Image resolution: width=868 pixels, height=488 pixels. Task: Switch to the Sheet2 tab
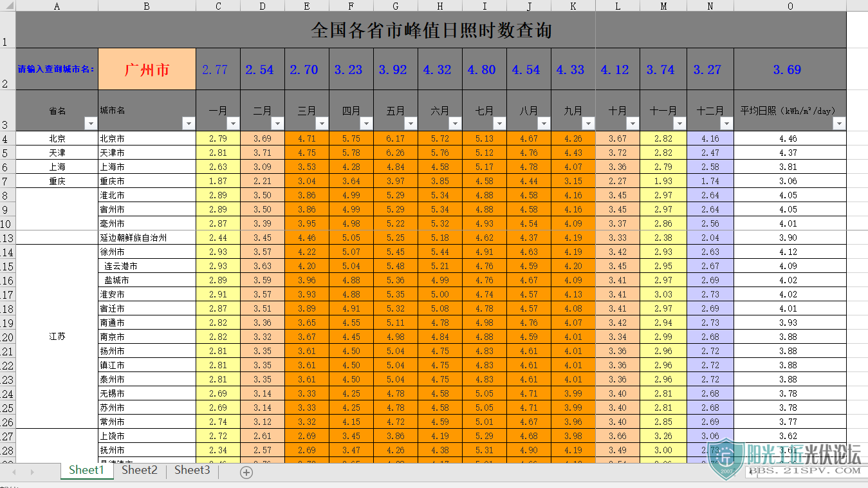tap(139, 470)
